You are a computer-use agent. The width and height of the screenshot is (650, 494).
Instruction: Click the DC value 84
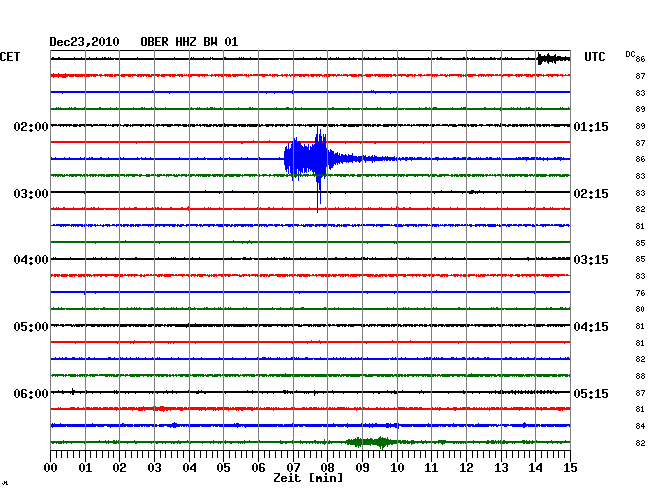[x=640, y=426]
